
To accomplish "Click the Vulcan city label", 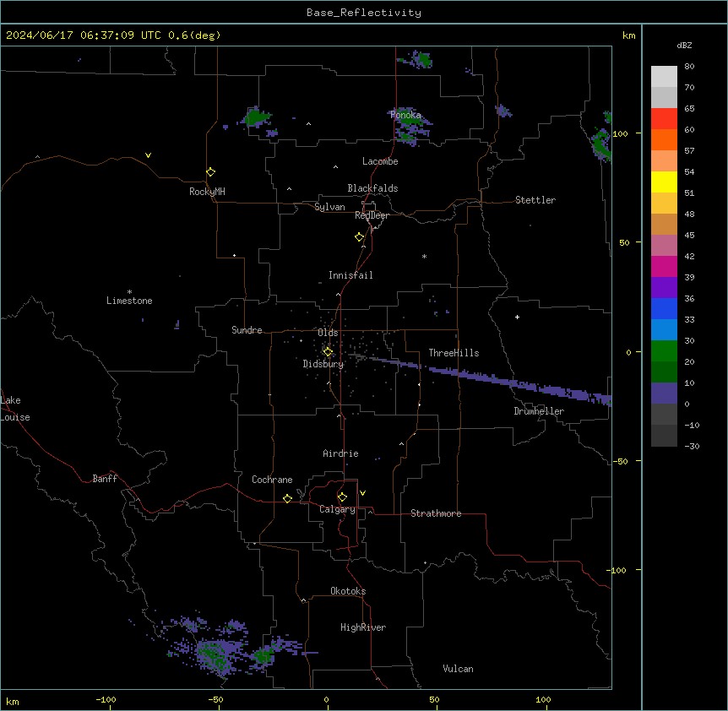I will pos(459,669).
